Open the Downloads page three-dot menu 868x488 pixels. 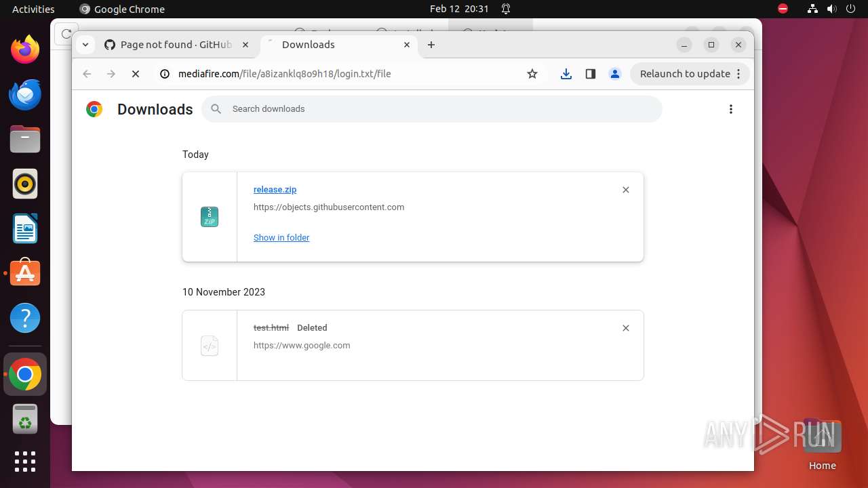(x=731, y=109)
